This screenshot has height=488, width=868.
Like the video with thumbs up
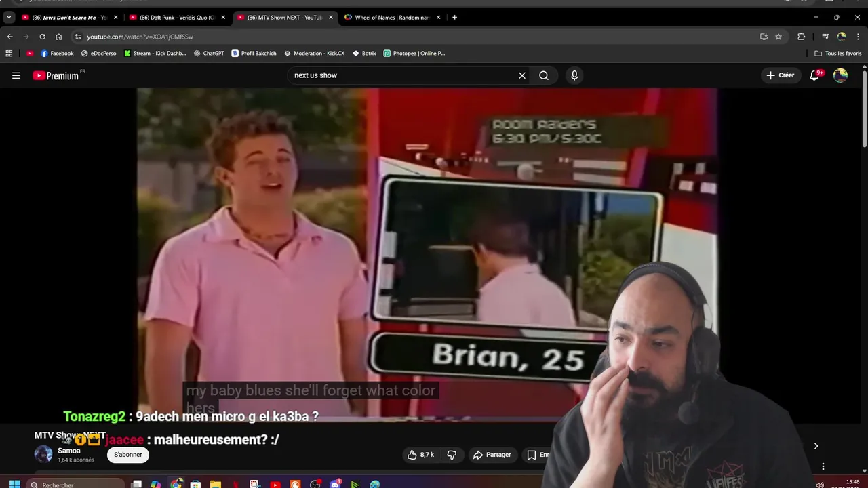click(x=420, y=455)
